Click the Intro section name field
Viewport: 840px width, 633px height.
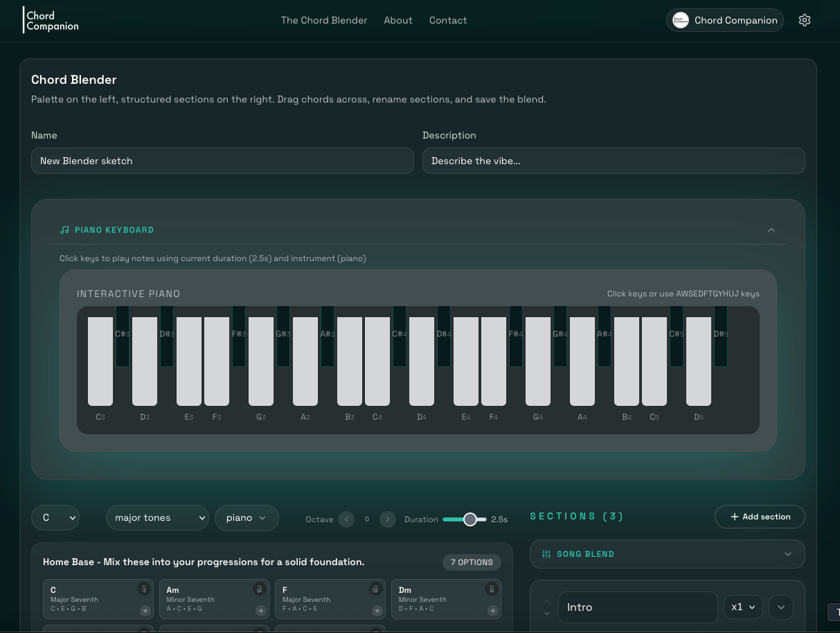point(638,607)
